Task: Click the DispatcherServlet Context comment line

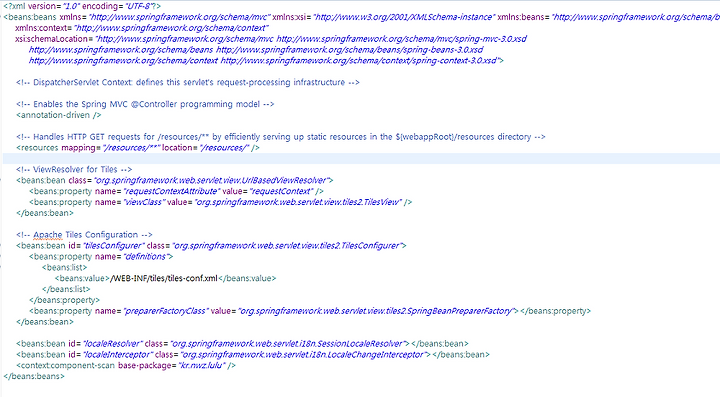Action: click(187, 83)
